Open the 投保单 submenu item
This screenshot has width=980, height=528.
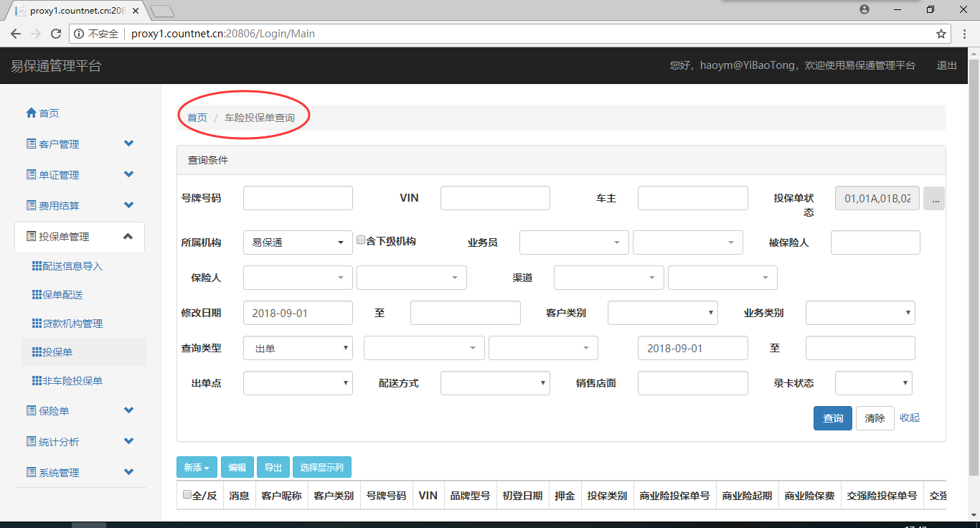point(57,352)
